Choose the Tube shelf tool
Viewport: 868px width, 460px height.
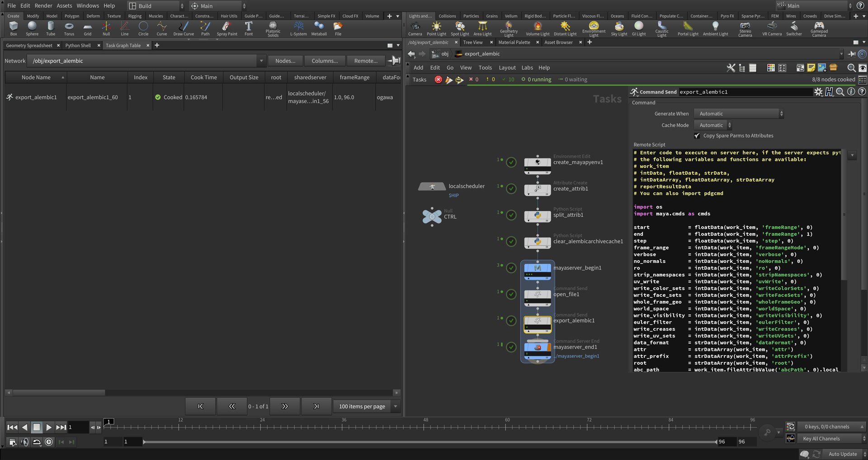pyautogui.click(x=51, y=28)
